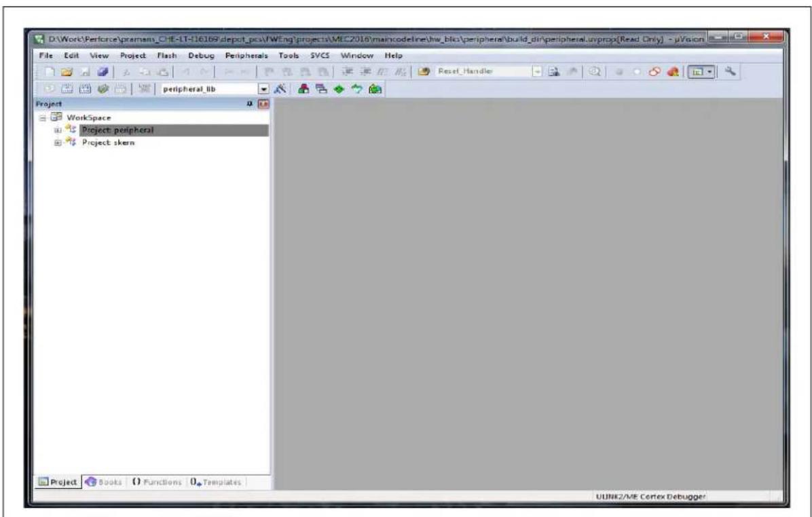
Task: Click the green diamond Run-Time Environment icon
Action: pos(339,89)
